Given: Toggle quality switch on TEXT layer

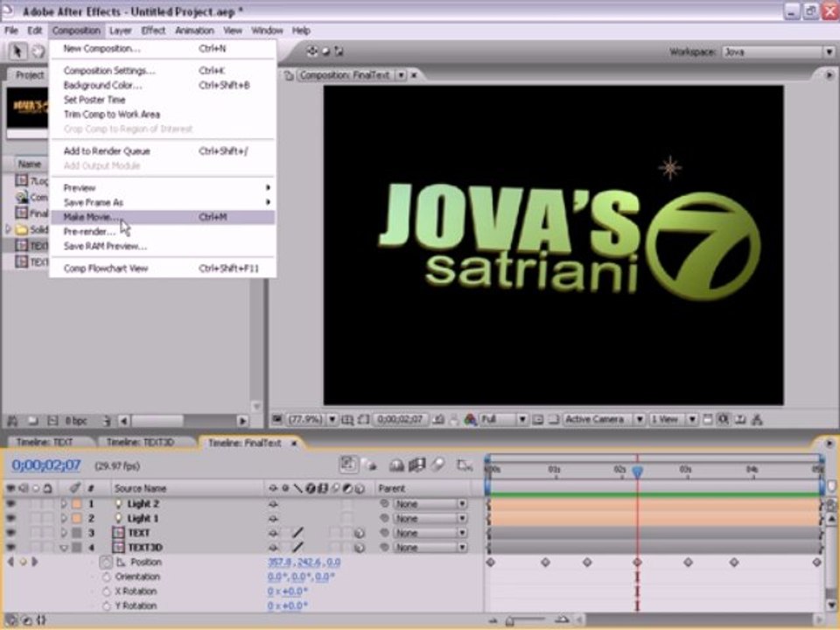Looking at the screenshot, I should point(298,533).
